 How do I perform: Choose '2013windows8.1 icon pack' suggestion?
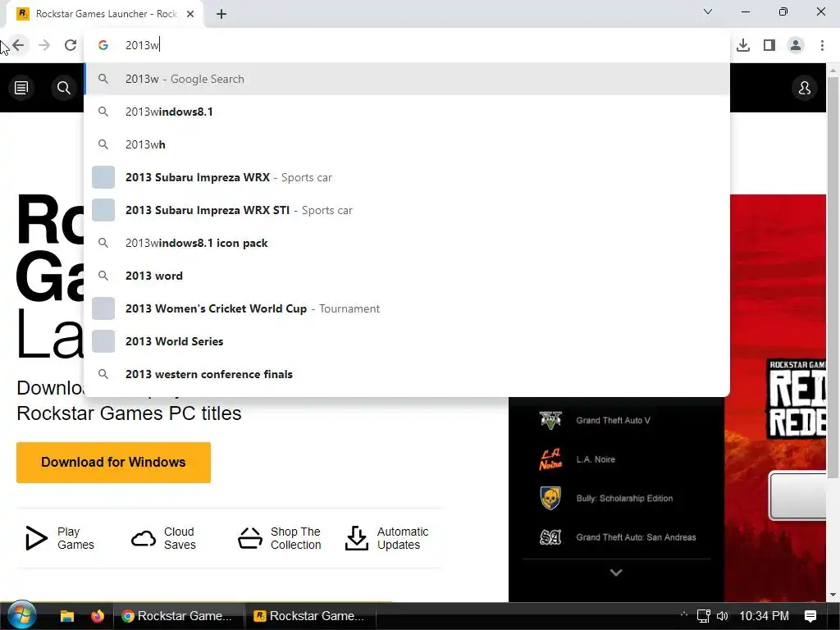pyautogui.click(x=407, y=243)
